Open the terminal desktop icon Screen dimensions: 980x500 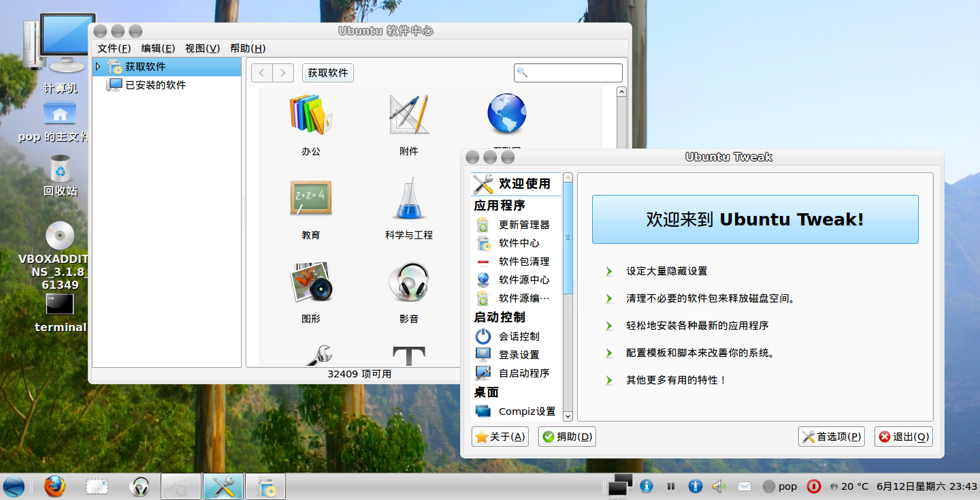point(60,312)
